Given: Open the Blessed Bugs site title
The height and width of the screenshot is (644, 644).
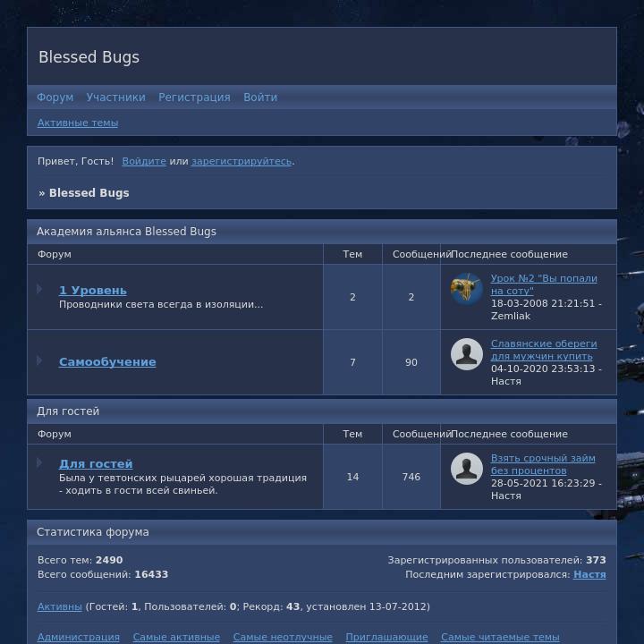Looking at the screenshot, I should click(89, 57).
